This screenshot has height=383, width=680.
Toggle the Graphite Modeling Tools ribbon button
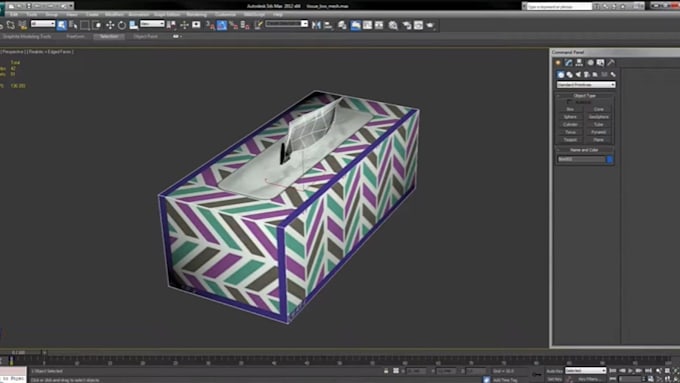click(356, 25)
